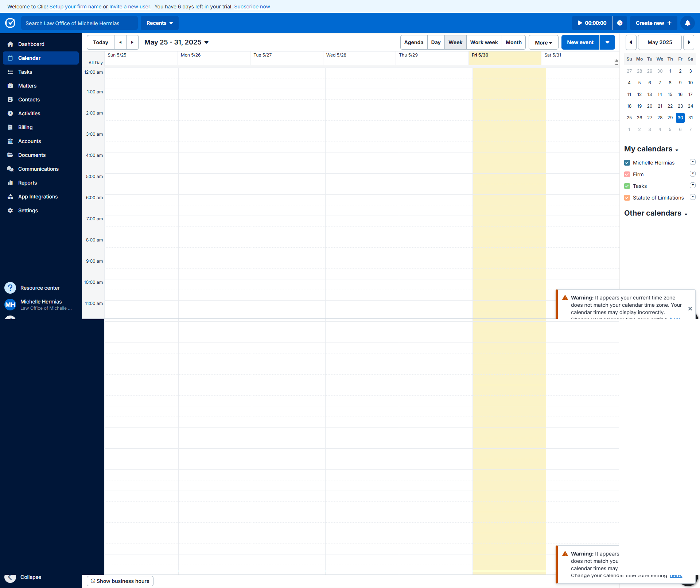Expand the Recents dropdown

click(159, 23)
